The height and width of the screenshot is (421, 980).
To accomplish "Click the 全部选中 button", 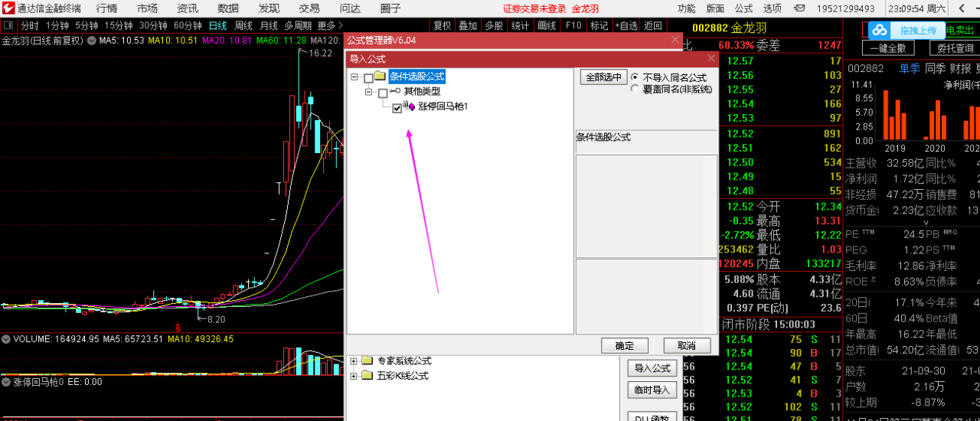I will tap(603, 77).
